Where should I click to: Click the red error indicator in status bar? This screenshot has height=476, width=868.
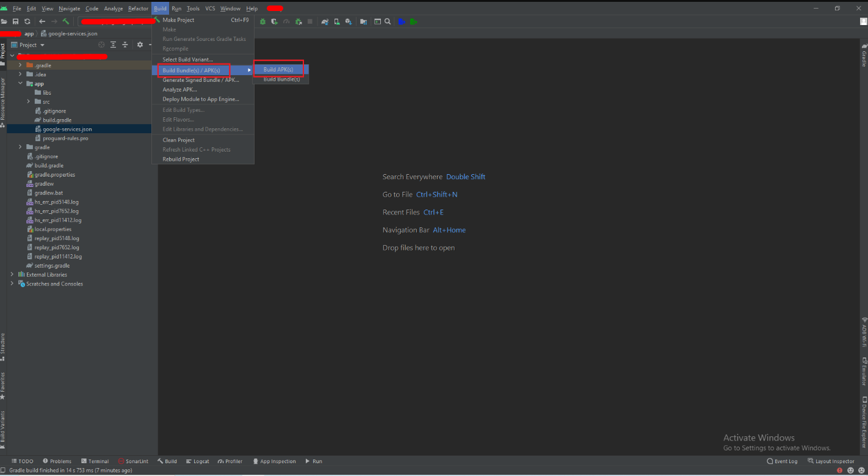(840, 471)
